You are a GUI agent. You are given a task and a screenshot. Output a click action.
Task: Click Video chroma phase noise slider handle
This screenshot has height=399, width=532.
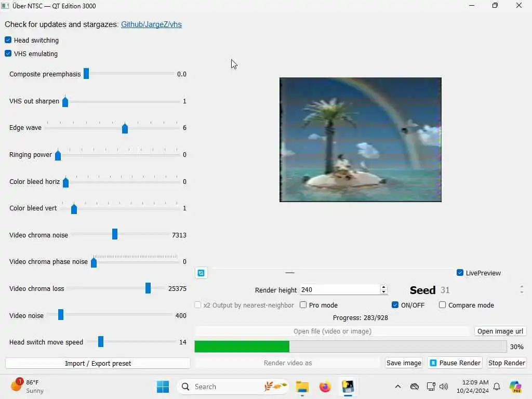(x=94, y=262)
